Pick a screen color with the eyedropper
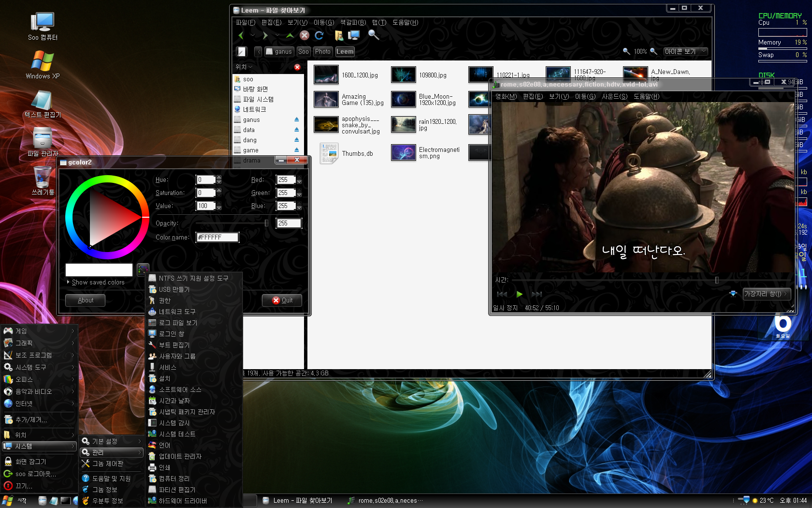Image resolution: width=812 pixels, height=508 pixels. [143, 269]
